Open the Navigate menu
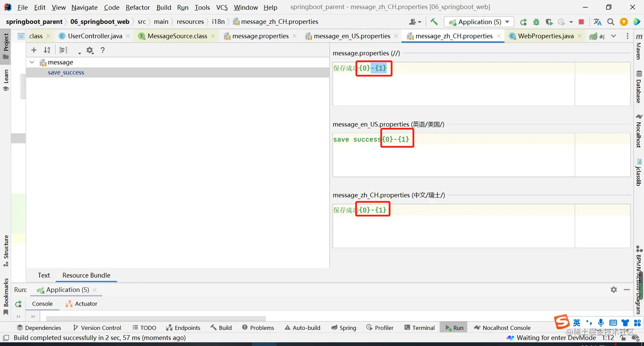 (84, 7)
